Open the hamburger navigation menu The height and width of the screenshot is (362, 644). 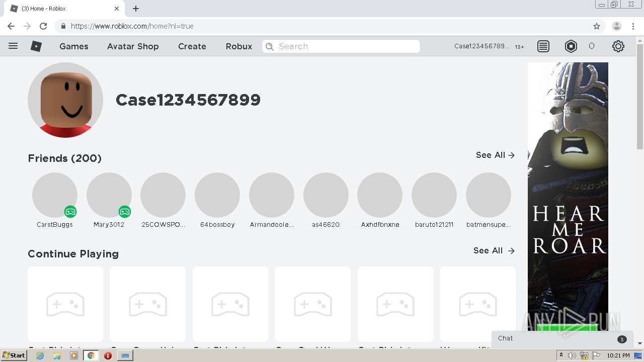pos(13,46)
